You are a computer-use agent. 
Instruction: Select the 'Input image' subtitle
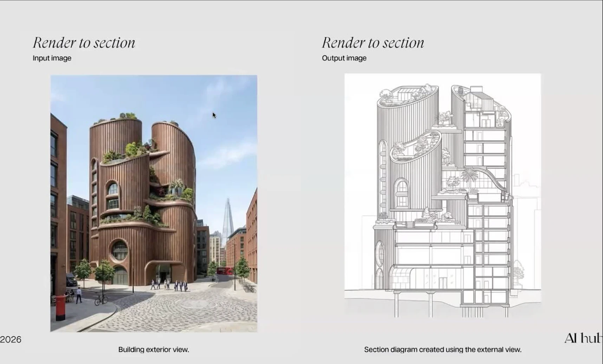click(52, 58)
